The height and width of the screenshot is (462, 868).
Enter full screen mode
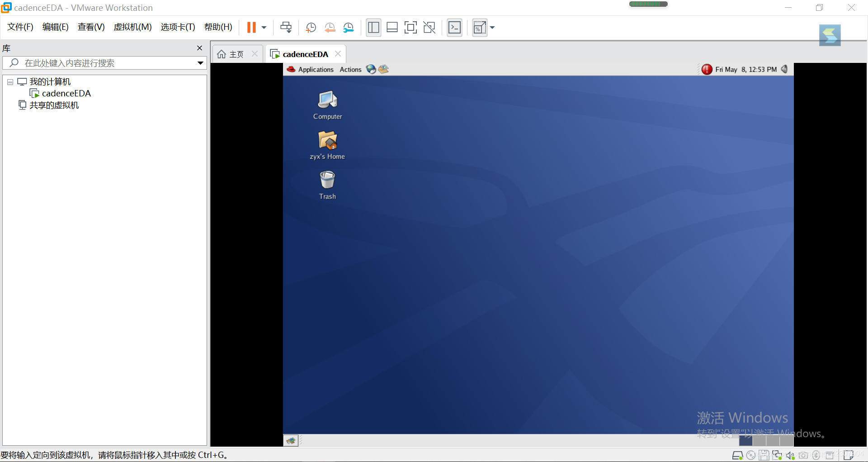[x=410, y=28]
